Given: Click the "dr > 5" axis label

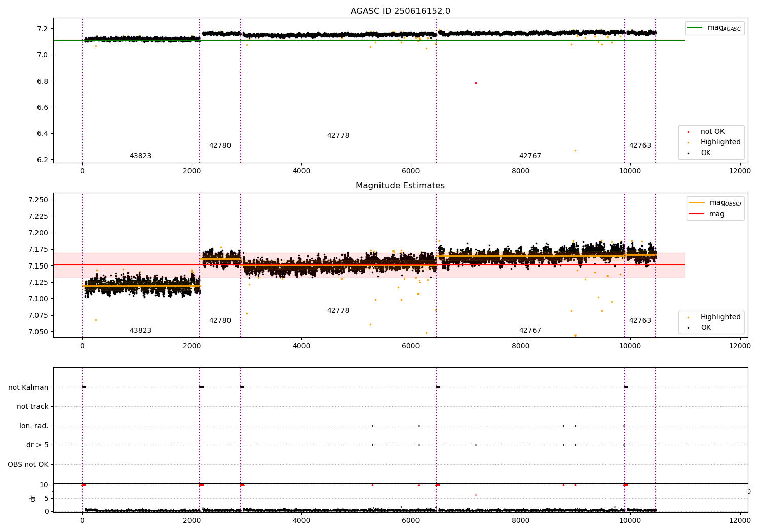Looking at the screenshot, I should point(37,445).
